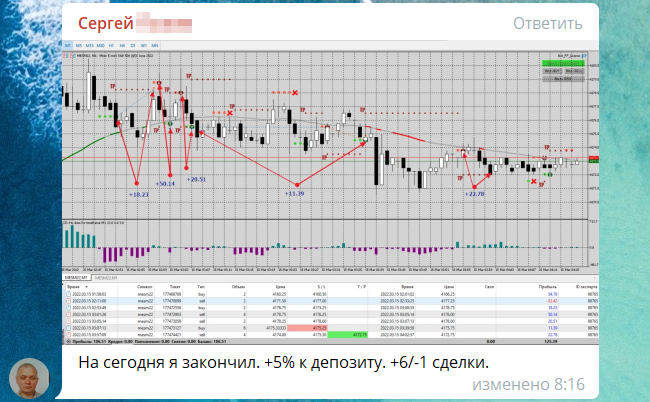Select the H4 timeframe button
The image size is (650, 402).
pos(122,46)
